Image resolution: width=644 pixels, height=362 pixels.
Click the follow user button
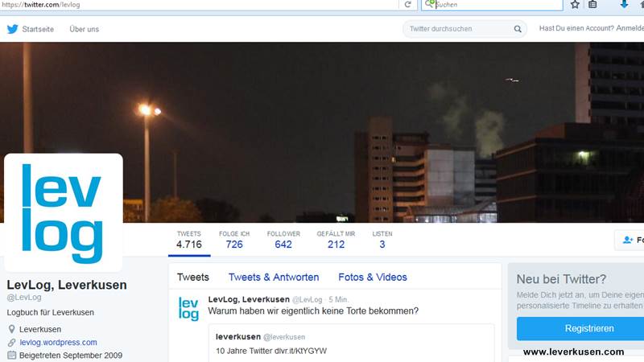pyautogui.click(x=630, y=240)
